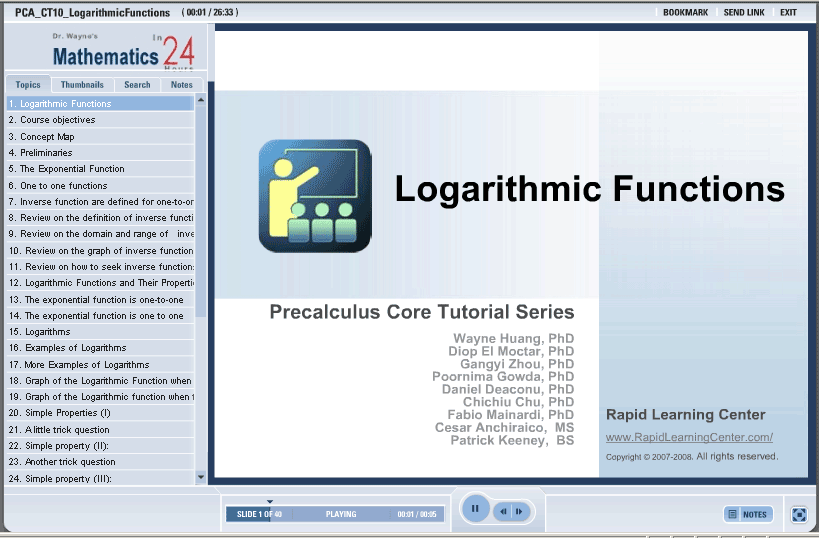The height and width of the screenshot is (538, 819).
Task: Select topic 15. Logarithms
Action: pos(100,332)
